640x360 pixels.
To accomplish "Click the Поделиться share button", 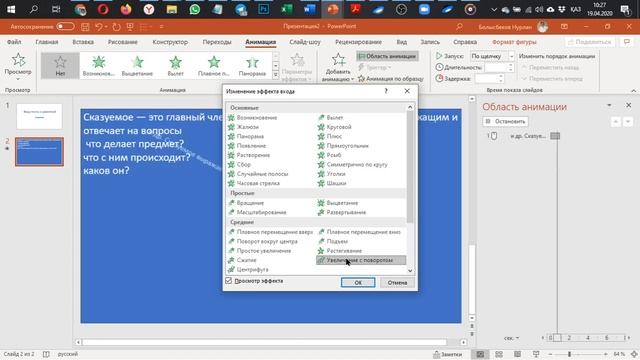I will [x=589, y=42].
